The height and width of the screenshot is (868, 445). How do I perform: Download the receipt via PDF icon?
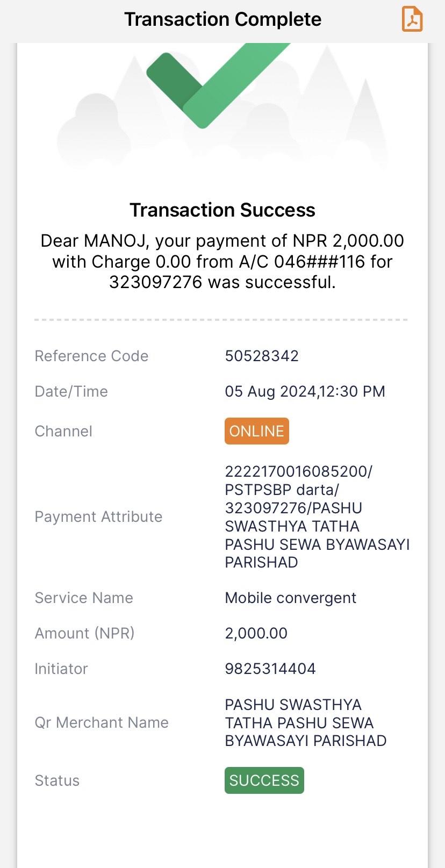(412, 19)
